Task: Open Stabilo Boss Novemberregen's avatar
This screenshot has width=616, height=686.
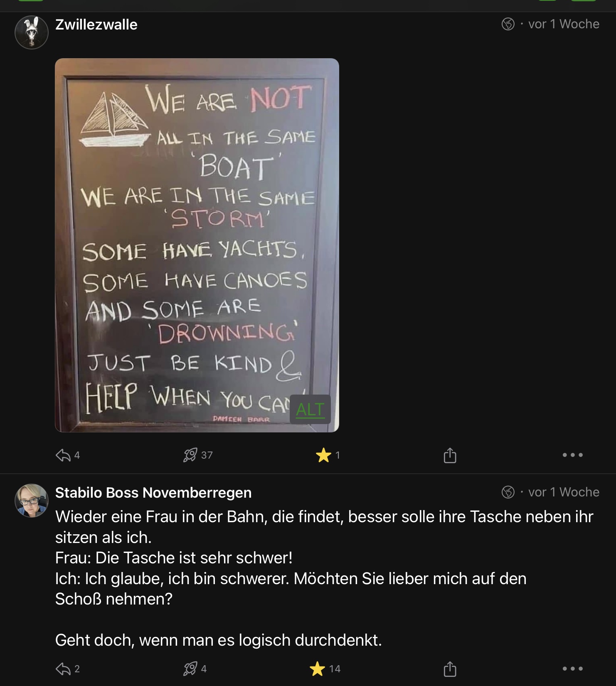Action: coord(32,501)
